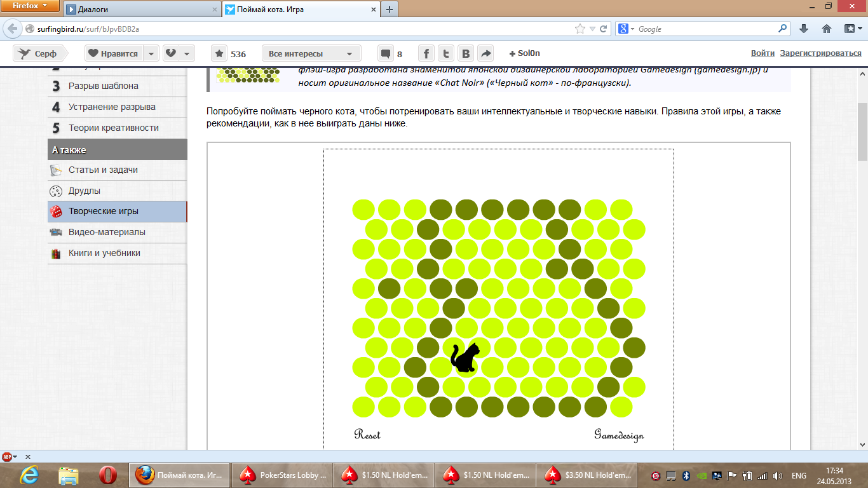Click the black cat in game
Screen dimensions: 868x488
pyautogui.click(x=465, y=357)
